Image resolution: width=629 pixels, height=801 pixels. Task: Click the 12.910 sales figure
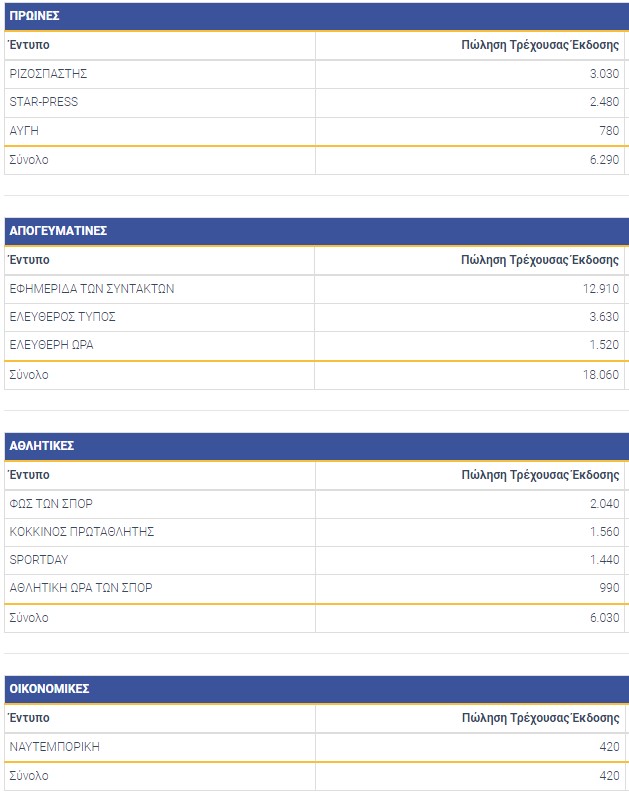(601, 289)
